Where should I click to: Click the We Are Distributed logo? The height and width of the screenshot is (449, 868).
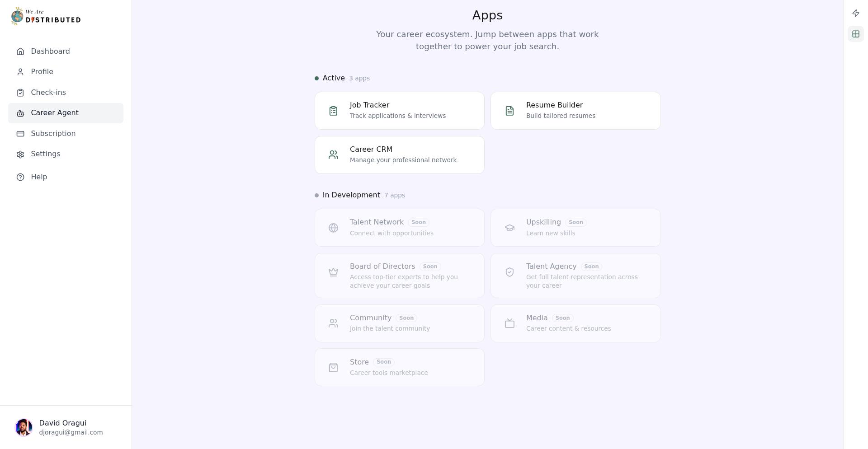click(45, 16)
